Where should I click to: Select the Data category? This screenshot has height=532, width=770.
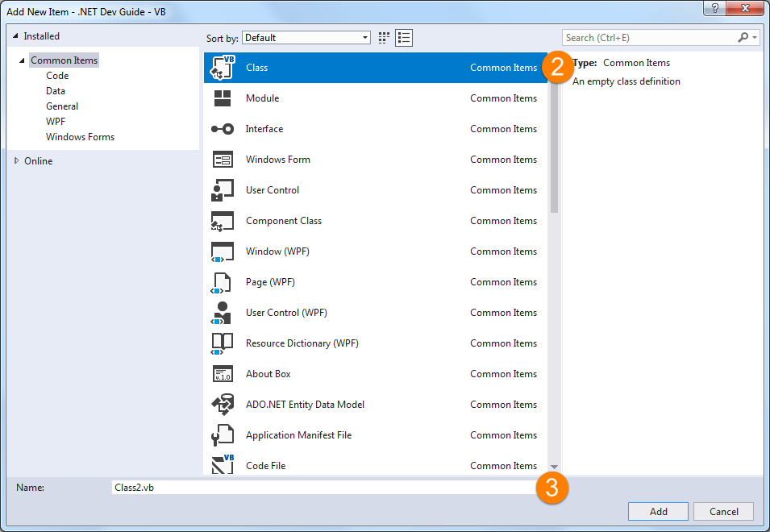point(56,91)
